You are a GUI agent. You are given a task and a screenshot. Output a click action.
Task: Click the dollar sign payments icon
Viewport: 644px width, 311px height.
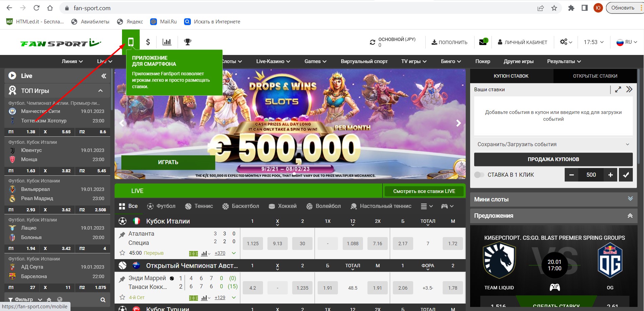(148, 42)
